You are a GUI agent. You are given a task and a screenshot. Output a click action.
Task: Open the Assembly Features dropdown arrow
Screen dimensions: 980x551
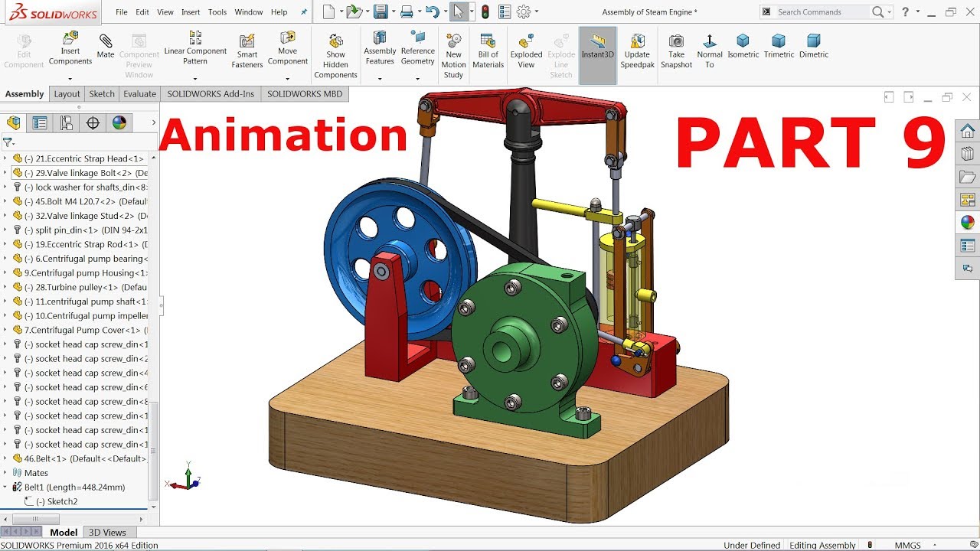coord(380,79)
